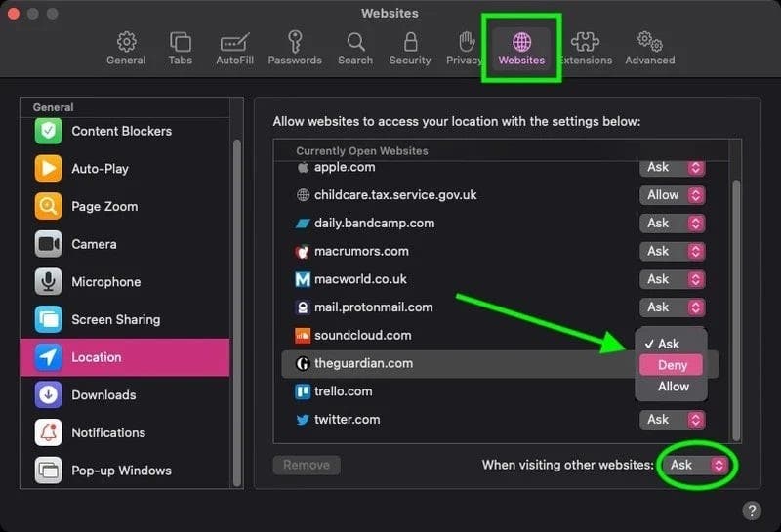
Task: Open childcare.tax.service.gov.uk Allow dropdown
Action: pos(672,195)
